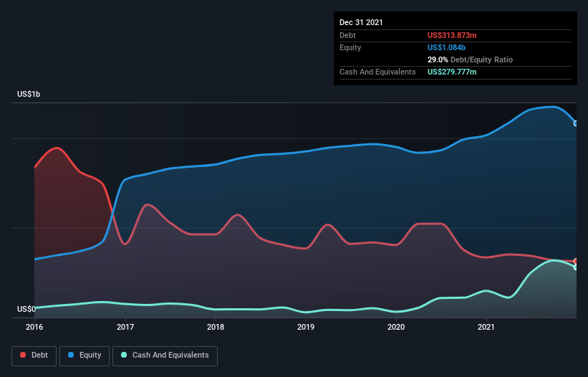This screenshot has height=377, width=588.
Task: Click the red Debt endpoint marker
Action: coord(576,261)
